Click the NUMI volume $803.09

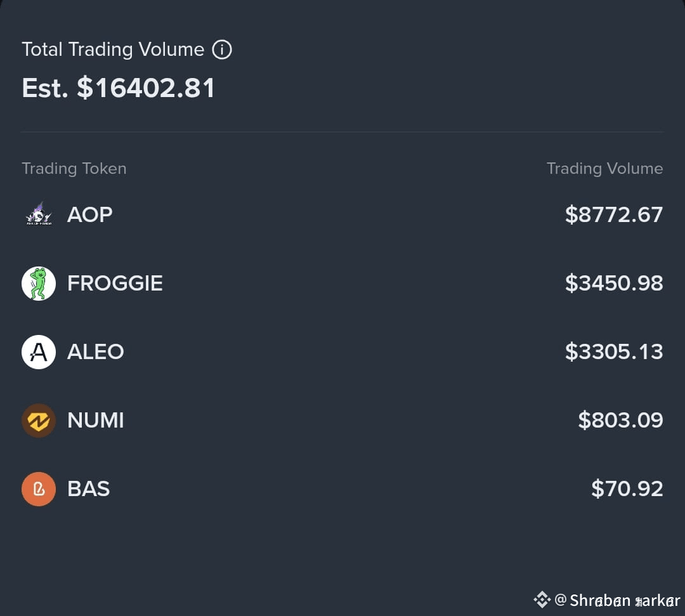pyautogui.click(x=620, y=421)
